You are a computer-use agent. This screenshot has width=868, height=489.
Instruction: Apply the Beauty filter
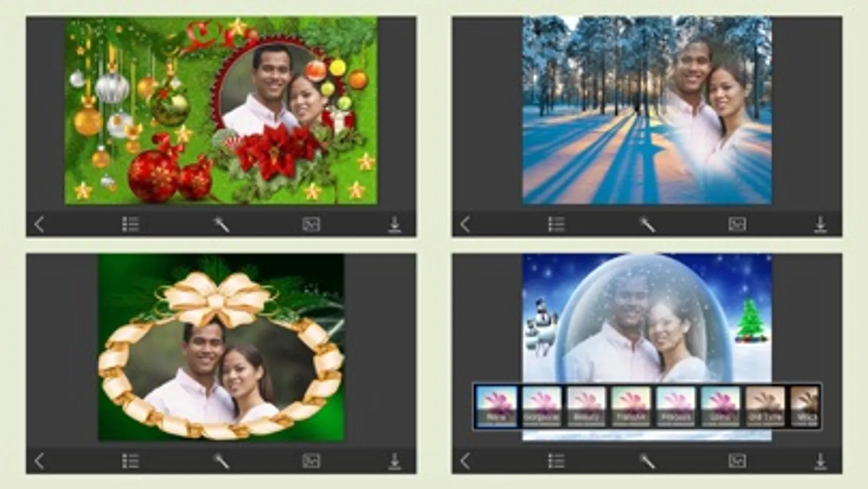[x=586, y=406]
